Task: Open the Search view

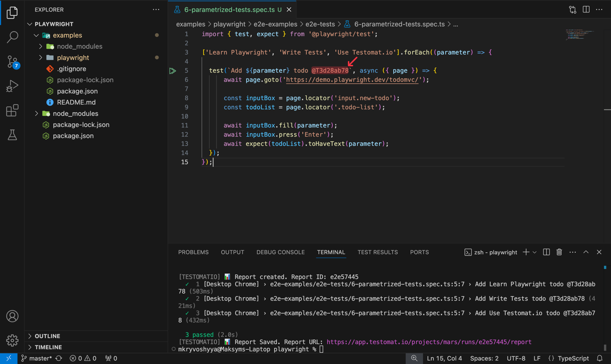Action: [12, 37]
